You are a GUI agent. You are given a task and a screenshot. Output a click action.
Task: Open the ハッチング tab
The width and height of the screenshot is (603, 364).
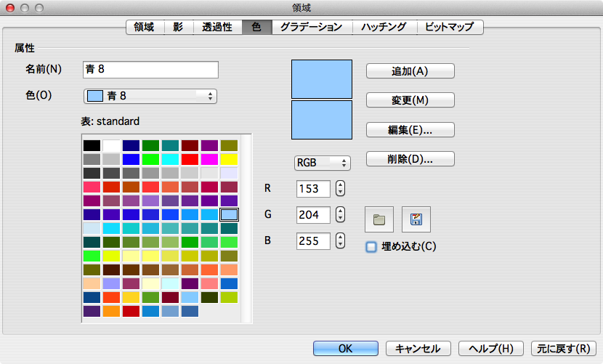pos(384,27)
